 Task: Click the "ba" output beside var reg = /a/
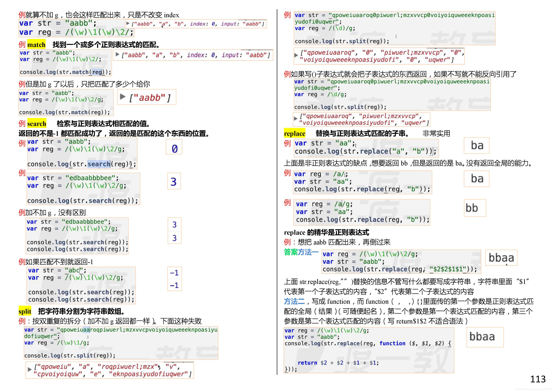(477, 179)
